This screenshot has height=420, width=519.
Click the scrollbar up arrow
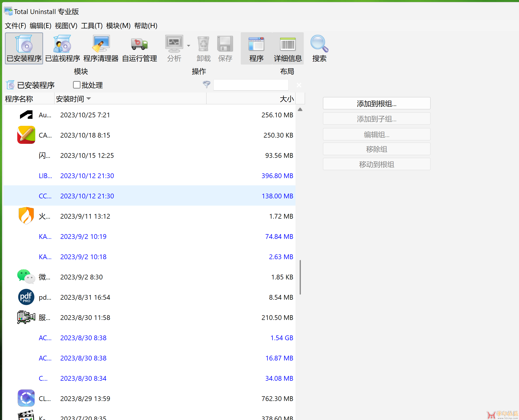click(300, 109)
